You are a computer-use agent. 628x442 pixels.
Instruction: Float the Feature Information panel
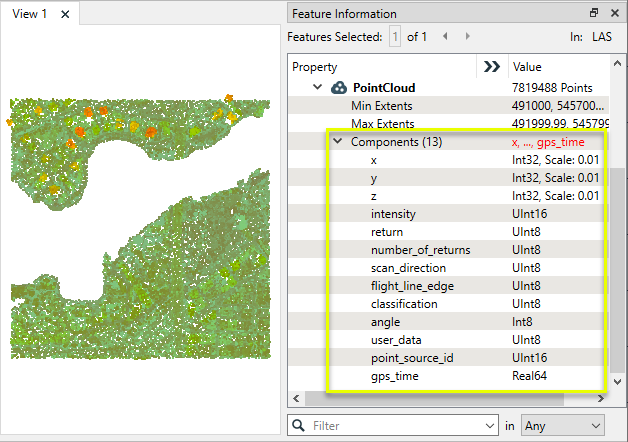tap(594, 13)
